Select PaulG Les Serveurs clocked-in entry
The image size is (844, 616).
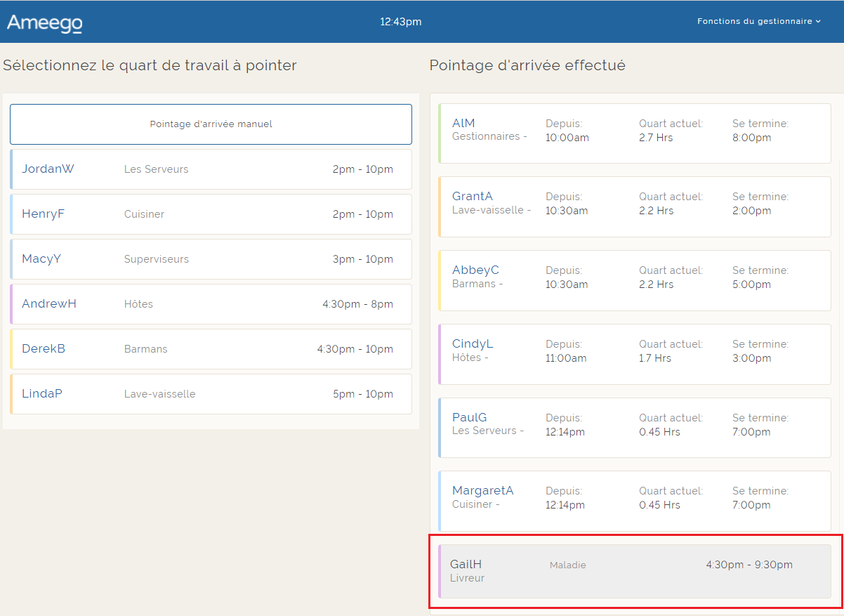634,428
